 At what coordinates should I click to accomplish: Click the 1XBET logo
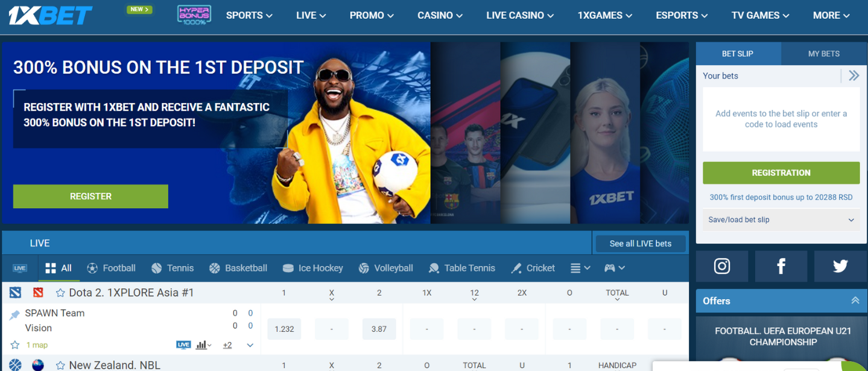50,16
